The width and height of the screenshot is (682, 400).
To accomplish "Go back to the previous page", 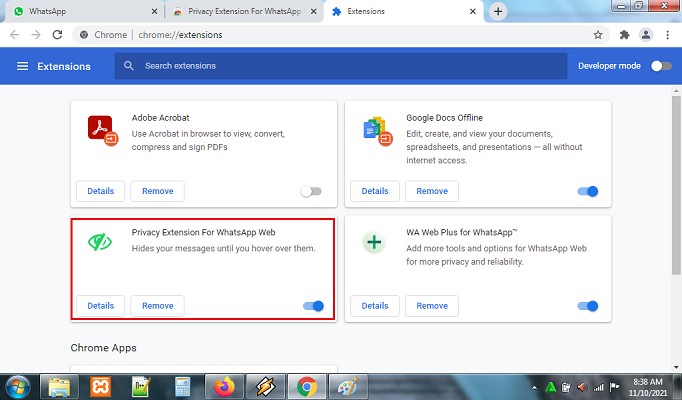I will [15, 35].
